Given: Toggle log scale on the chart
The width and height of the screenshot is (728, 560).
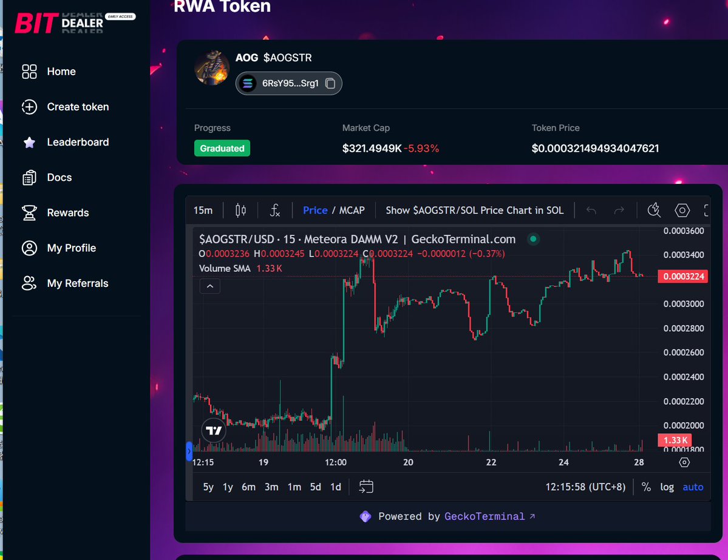Looking at the screenshot, I should 667,487.
